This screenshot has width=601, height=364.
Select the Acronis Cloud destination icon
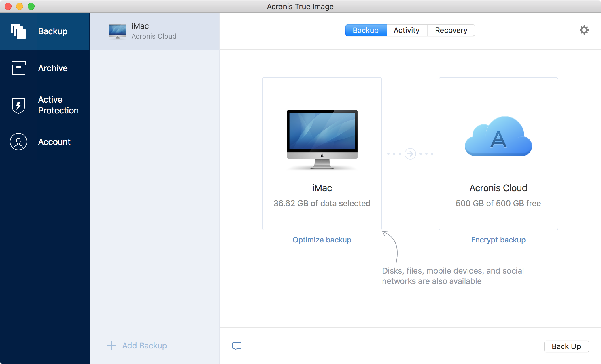[498, 137]
